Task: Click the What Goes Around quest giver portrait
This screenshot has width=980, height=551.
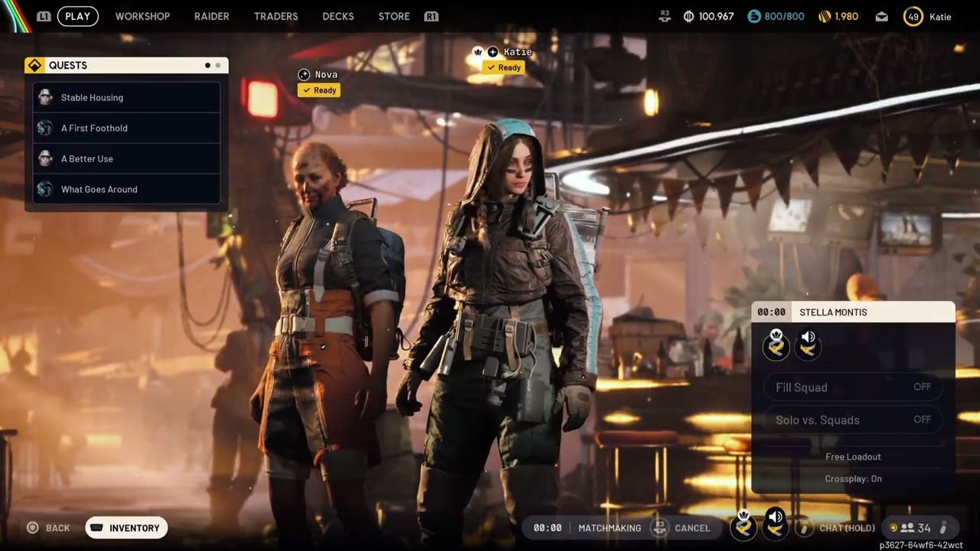Action: click(x=45, y=189)
